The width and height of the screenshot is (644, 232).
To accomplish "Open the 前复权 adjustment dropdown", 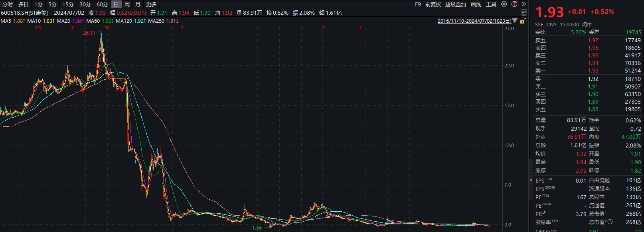I will pyautogui.click(x=433, y=4).
